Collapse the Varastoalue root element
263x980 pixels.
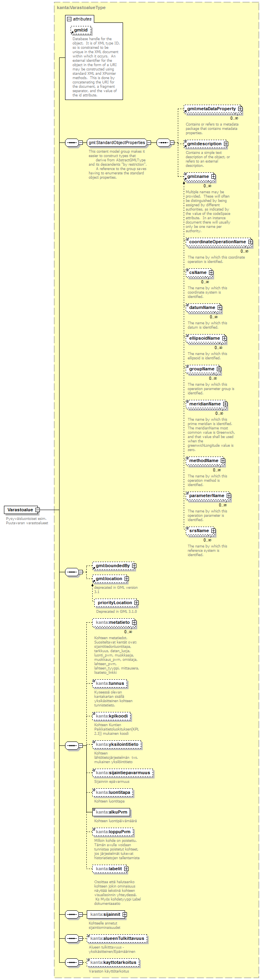pyautogui.click(x=37, y=510)
